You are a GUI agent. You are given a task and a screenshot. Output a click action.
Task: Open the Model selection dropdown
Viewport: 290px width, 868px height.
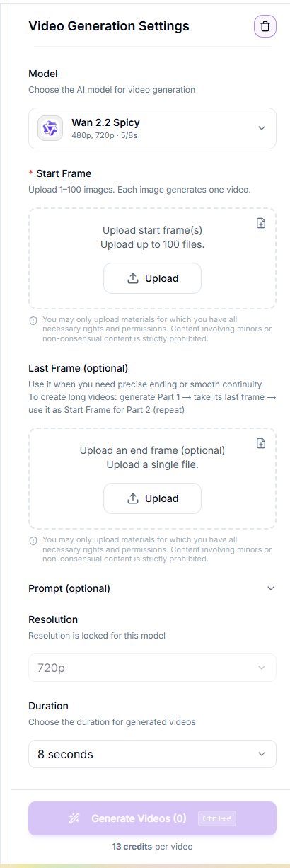click(152, 128)
